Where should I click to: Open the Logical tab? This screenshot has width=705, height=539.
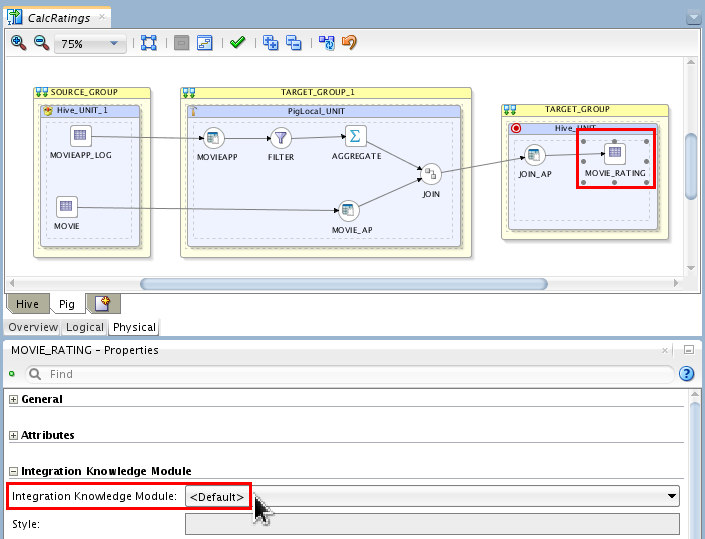pos(85,327)
